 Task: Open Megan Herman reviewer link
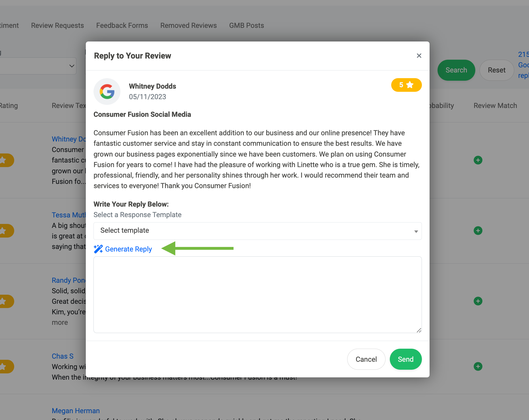tap(76, 411)
